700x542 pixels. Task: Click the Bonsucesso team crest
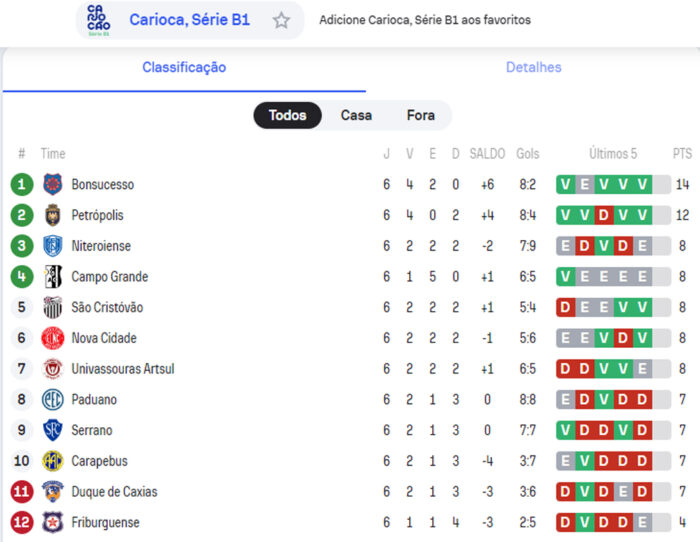pos(53,184)
